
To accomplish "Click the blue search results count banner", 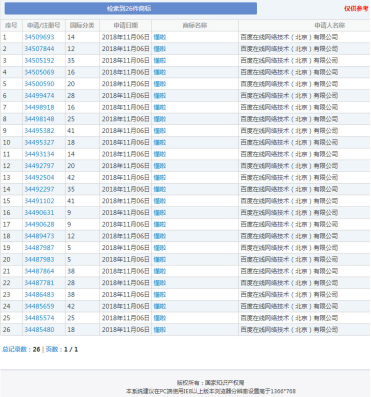I will (131, 8).
